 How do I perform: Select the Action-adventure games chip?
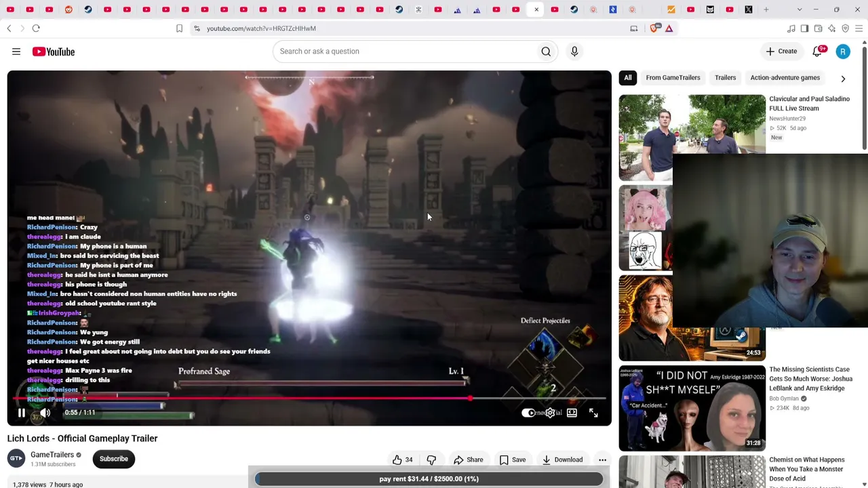pos(785,78)
